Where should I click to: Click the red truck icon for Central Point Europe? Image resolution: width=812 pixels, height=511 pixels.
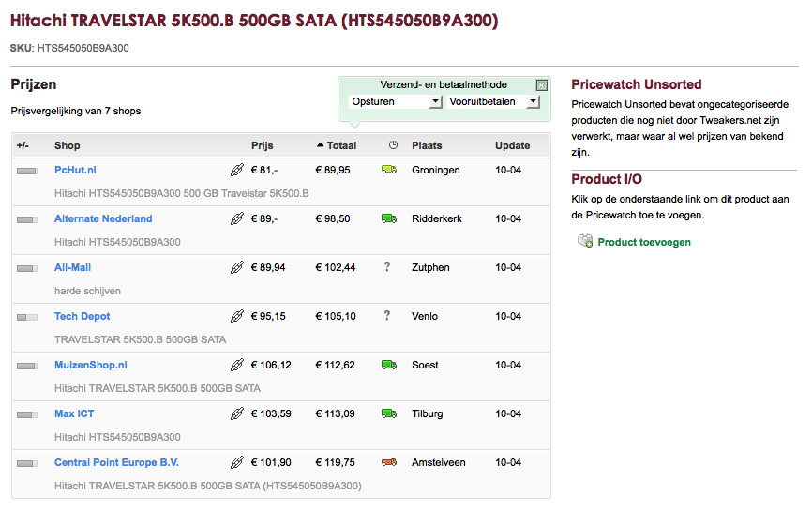point(389,462)
